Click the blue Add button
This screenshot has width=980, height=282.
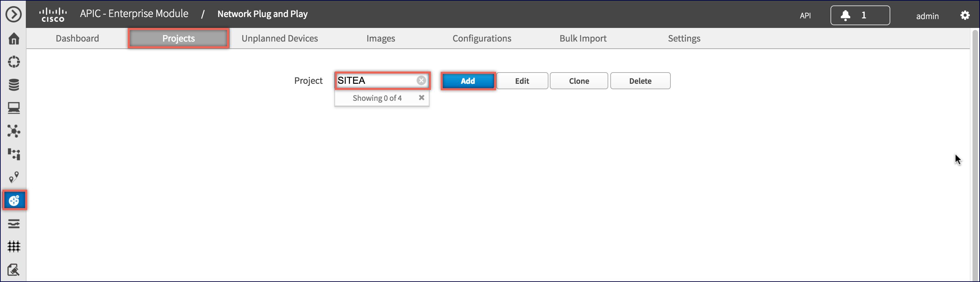(x=468, y=81)
